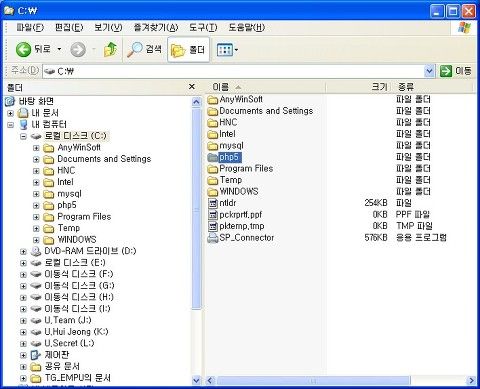Select 바탕 화면 desktop icon in tree
This screenshot has width=480, height=389.
[x=10, y=101]
